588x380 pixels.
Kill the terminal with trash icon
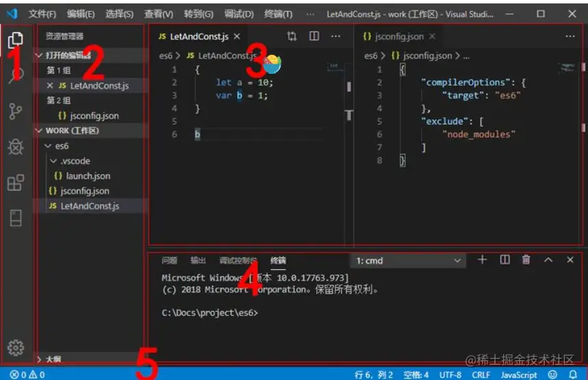pyautogui.click(x=526, y=260)
